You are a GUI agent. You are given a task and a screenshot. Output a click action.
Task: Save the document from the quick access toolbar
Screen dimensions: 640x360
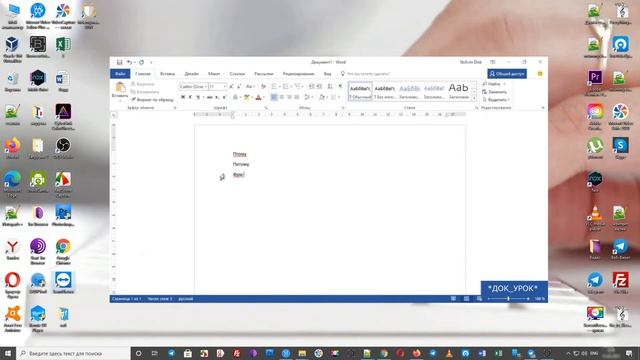click(x=120, y=62)
